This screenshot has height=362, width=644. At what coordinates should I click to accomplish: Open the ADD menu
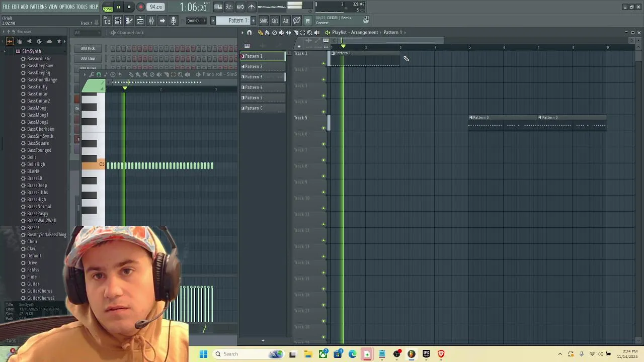click(25, 7)
